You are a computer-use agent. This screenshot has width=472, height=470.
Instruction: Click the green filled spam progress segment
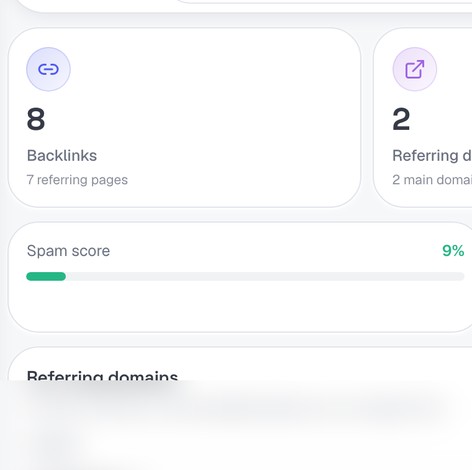(x=46, y=276)
